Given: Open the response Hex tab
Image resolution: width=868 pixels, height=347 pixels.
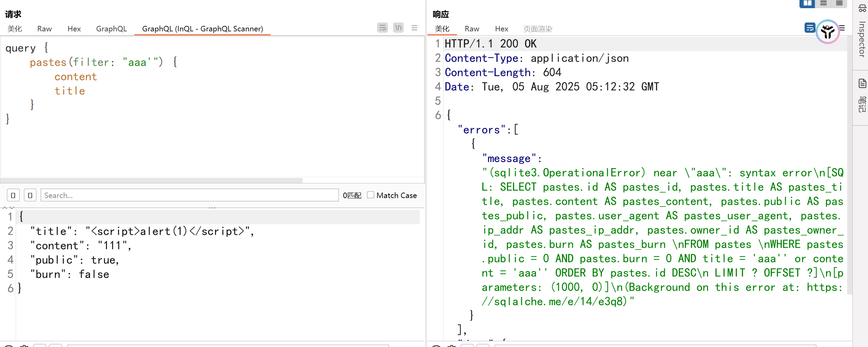Looking at the screenshot, I should point(501,29).
